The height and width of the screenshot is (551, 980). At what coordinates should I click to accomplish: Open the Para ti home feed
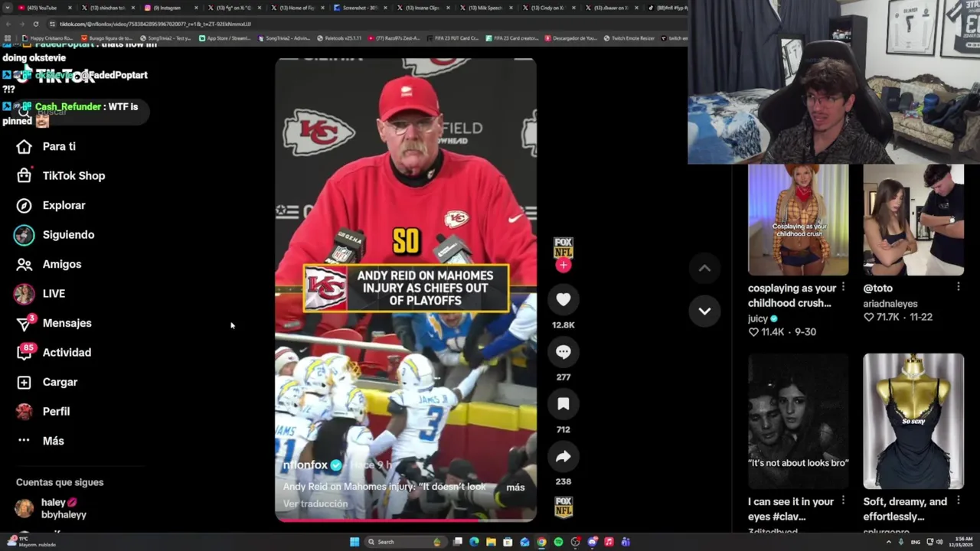pos(46,146)
